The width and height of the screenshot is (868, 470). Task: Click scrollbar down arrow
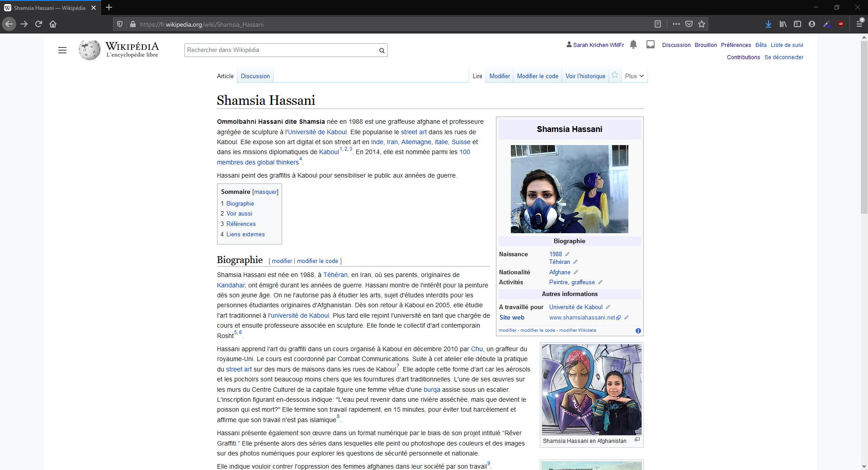(x=864, y=466)
